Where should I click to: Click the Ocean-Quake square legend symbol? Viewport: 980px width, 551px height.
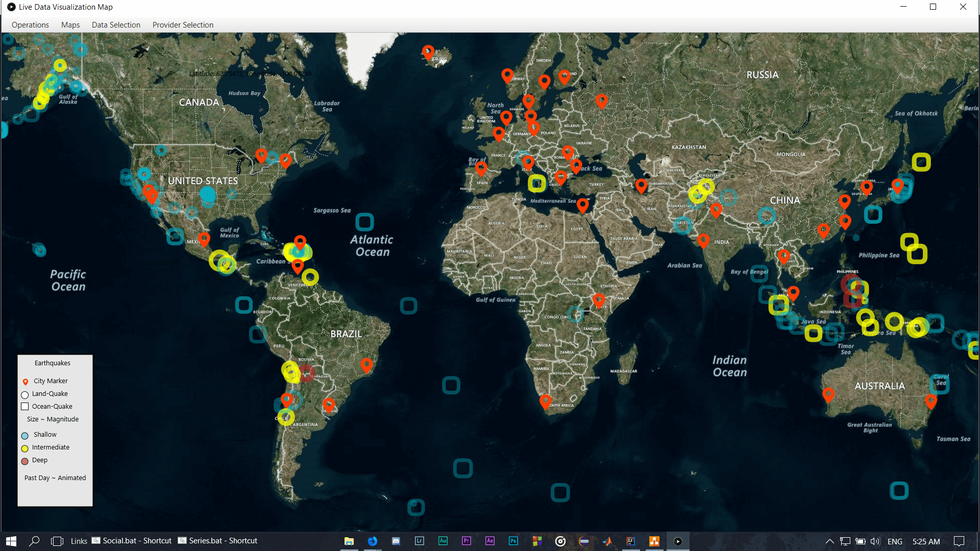[24, 407]
